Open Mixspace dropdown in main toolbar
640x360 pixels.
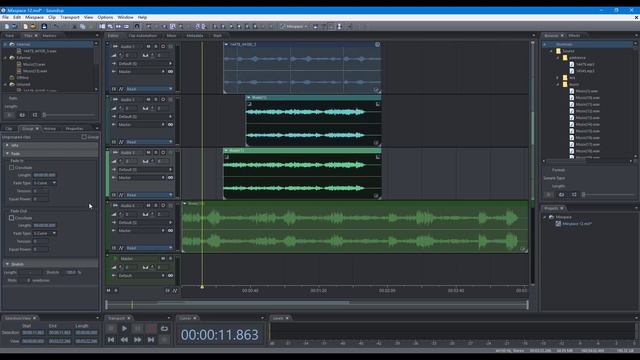point(294,27)
